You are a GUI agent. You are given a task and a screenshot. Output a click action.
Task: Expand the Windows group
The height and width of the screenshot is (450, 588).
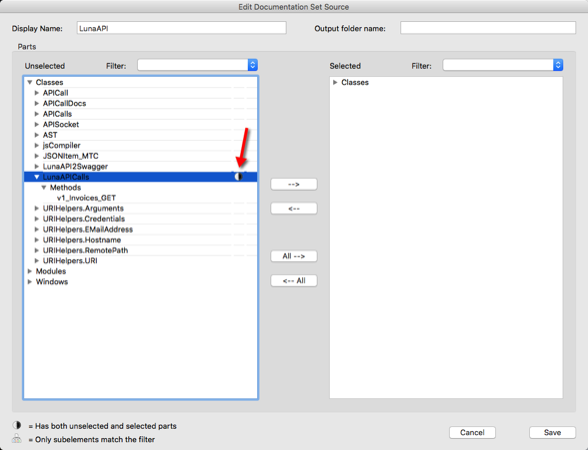(30, 282)
